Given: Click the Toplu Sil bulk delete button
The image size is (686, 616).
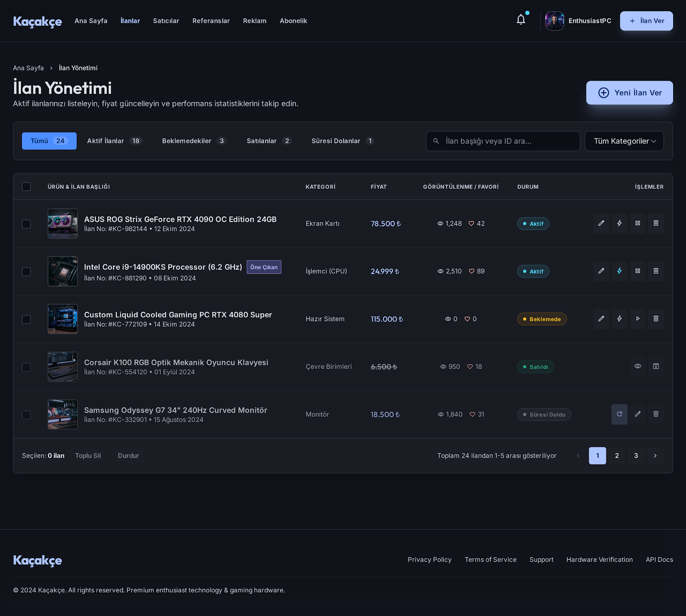Looking at the screenshot, I should tap(88, 456).
